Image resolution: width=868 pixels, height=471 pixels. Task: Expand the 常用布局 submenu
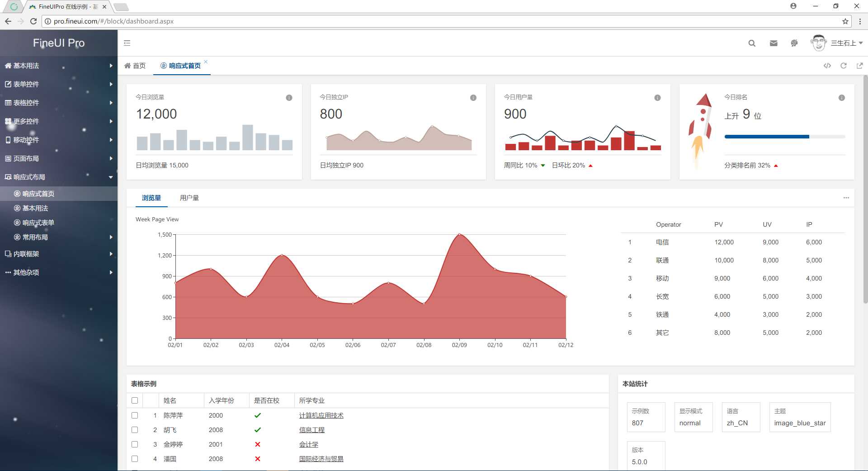click(59, 237)
